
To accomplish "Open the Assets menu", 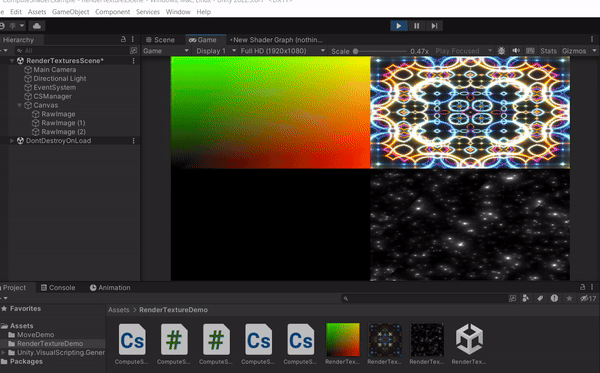I will coord(37,12).
